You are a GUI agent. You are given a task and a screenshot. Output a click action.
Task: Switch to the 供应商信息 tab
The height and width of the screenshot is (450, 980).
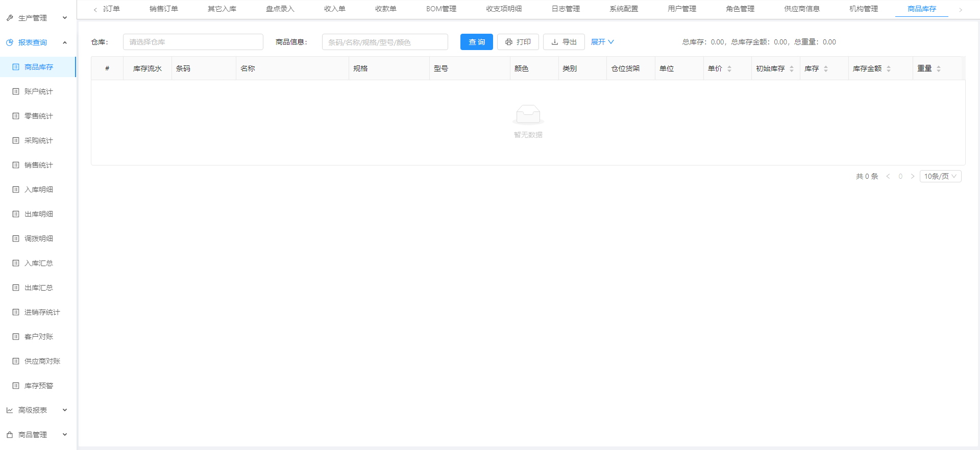tap(802, 9)
